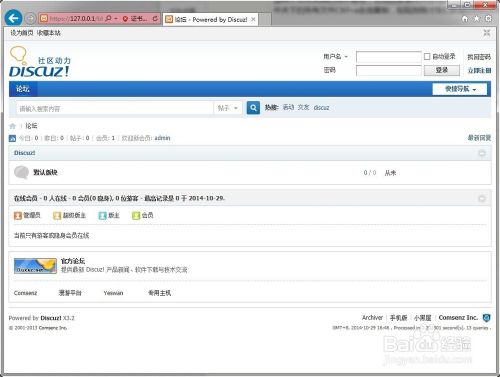Open the address bar dropdown arrow
Image resolution: width=500 pixels, height=377 pixels.
click(x=116, y=19)
